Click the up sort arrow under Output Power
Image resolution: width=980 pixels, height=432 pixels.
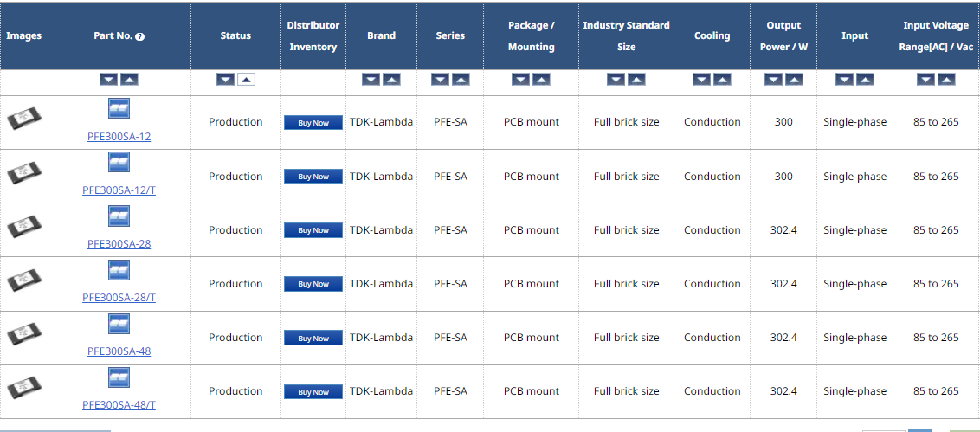794,80
